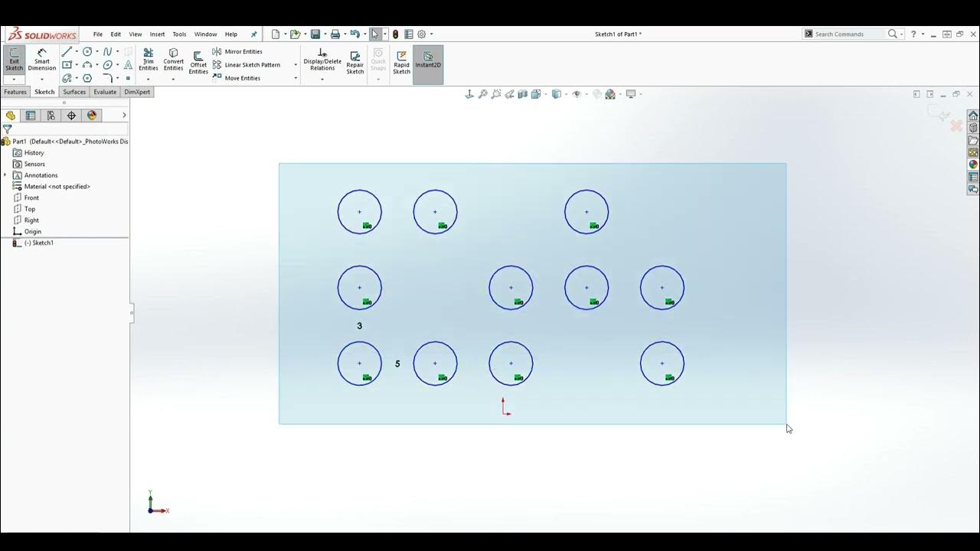Expand the Trim Entities dropdown arrow
Viewport: 980px width, 551px height.
pyautogui.click(x=149, y=80)
